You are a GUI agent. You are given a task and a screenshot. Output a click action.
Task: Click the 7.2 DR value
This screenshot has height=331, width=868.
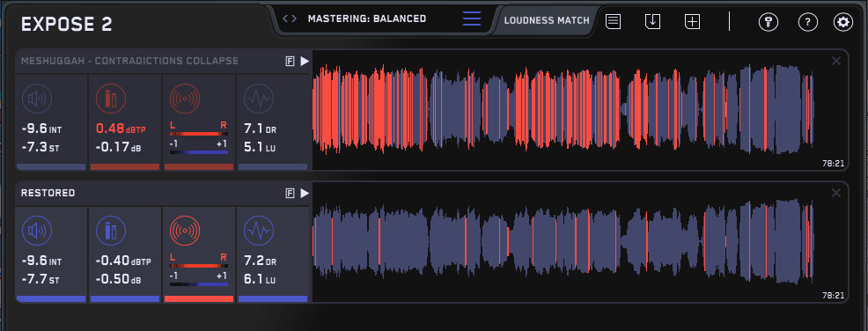tap(260, 261)
